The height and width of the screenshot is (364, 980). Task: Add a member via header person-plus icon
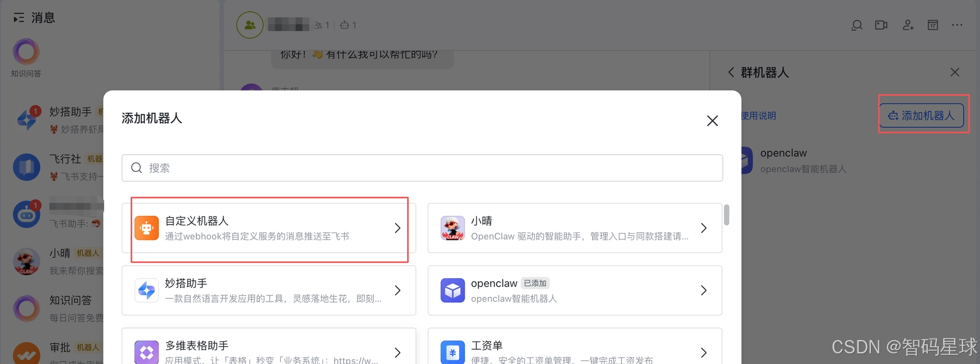[908, 25]
